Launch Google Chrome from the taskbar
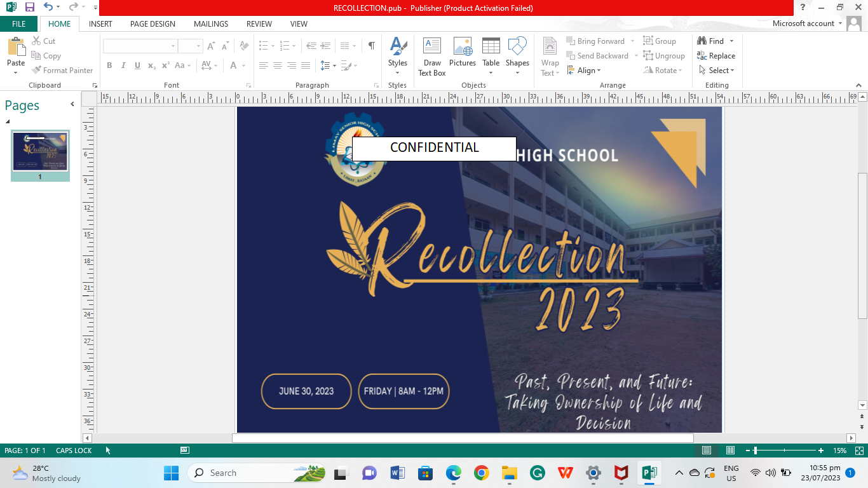Screen dimensions: 868x488 [481, 473]
